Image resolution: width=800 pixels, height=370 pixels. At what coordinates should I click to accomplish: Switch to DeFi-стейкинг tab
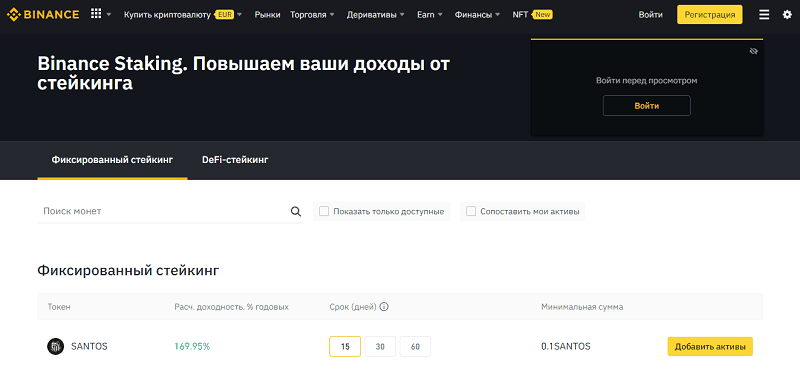click(x=235, y=160)
